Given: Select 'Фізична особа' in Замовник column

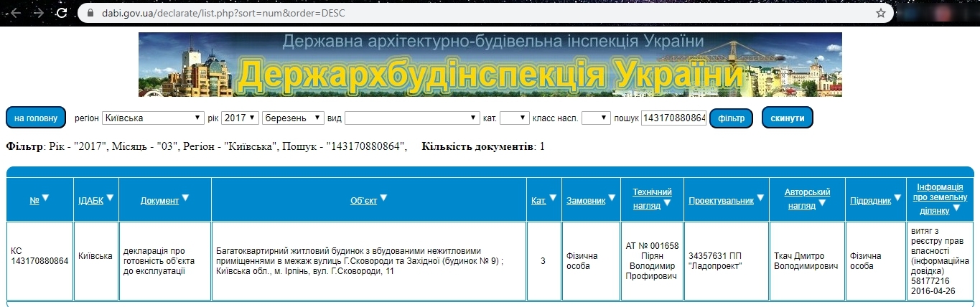Looking at the screenshot, I should pyautogui.click(x=590, y=261).
